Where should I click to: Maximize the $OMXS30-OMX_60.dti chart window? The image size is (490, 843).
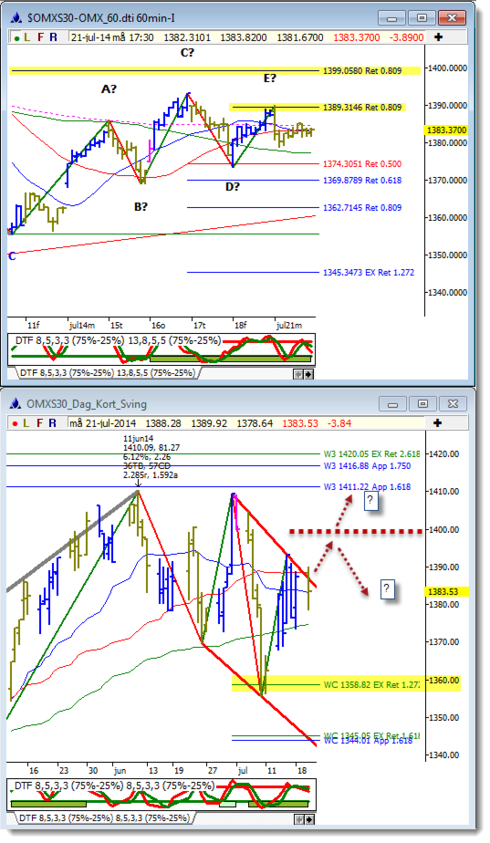(422, 18)
